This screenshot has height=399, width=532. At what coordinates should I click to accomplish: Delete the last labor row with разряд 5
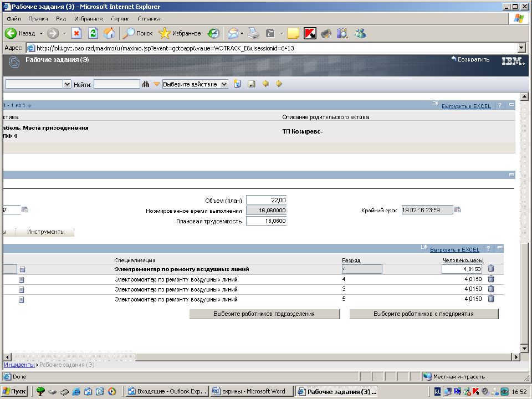click(490, 299)
